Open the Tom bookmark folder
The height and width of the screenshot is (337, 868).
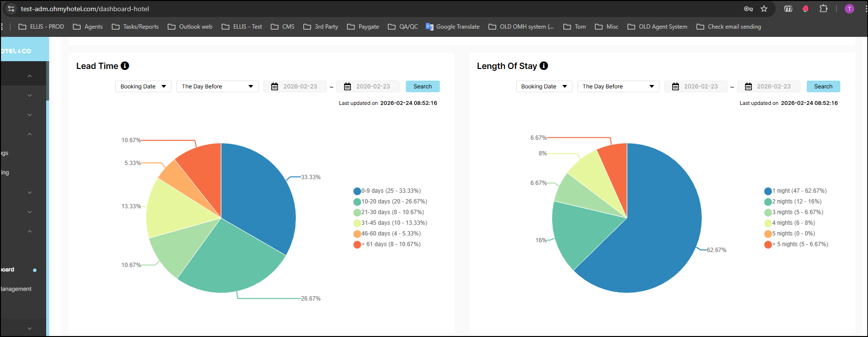click(x=574, y=27)
